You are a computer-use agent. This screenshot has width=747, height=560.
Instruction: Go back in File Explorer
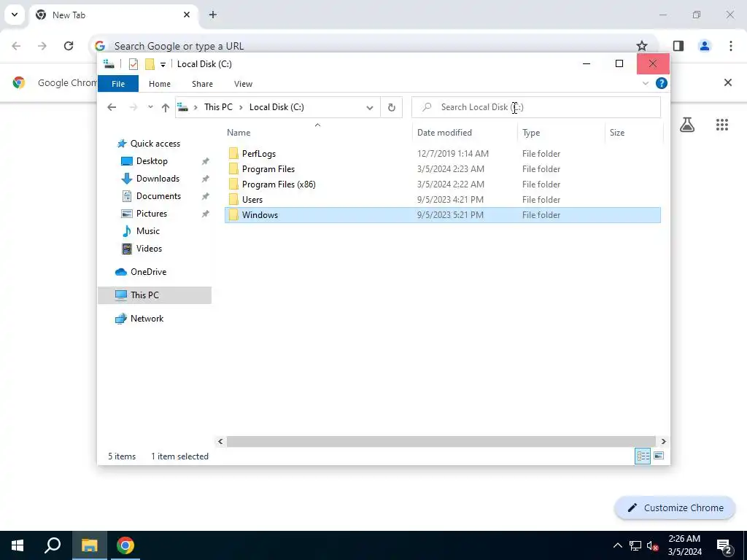112,107
